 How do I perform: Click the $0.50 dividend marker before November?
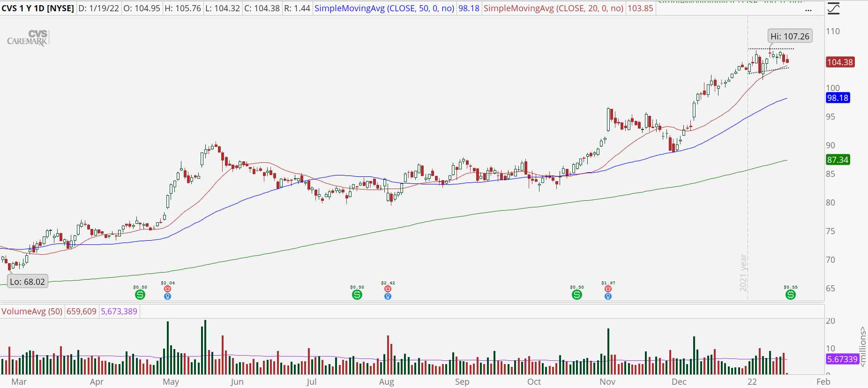click(577, 295)
